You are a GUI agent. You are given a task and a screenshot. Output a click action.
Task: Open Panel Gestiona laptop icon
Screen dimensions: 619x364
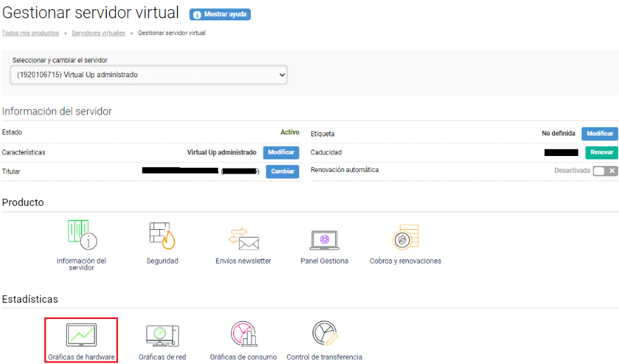324,239
